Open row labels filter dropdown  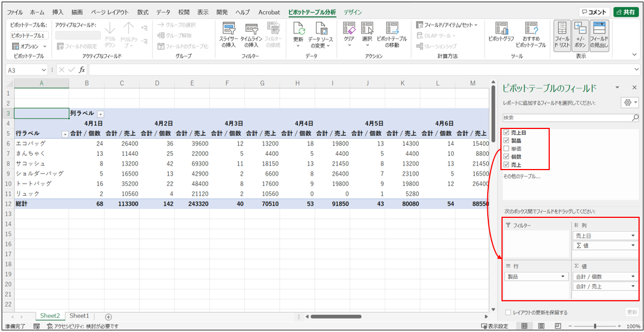point(65,134)
